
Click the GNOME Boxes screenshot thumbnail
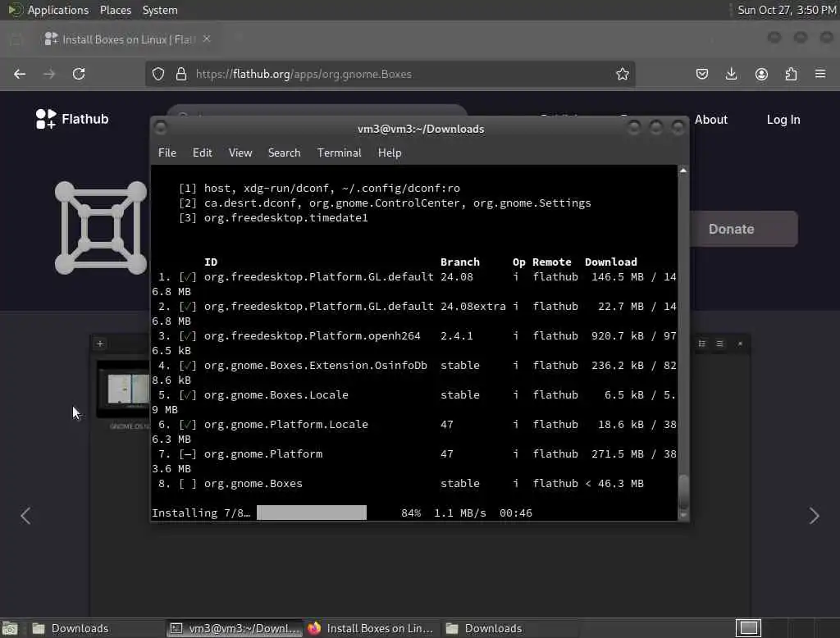pyautogui.click(x=123, y=389)
